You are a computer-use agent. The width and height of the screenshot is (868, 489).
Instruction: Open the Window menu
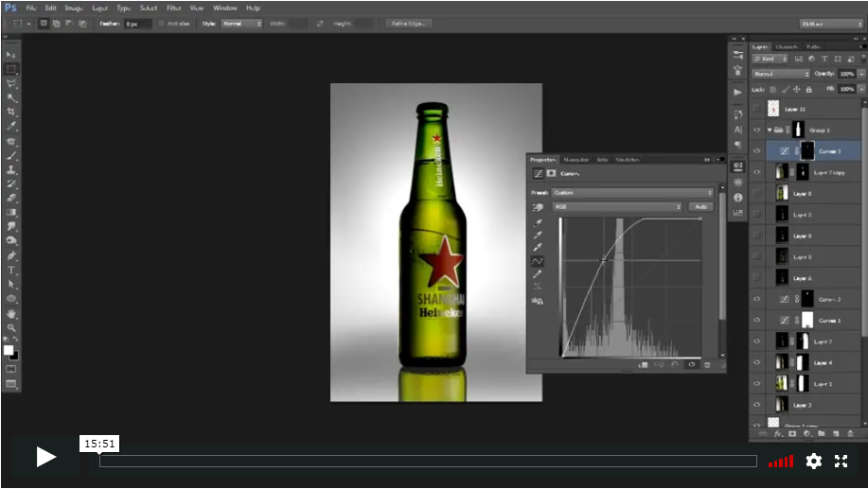(224, 8)
